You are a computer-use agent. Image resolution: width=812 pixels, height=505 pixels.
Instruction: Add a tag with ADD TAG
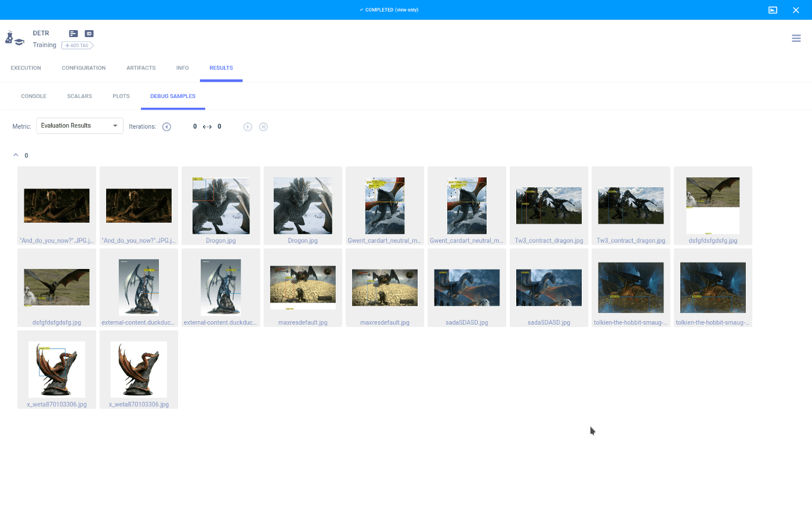[x=77, y=45]
